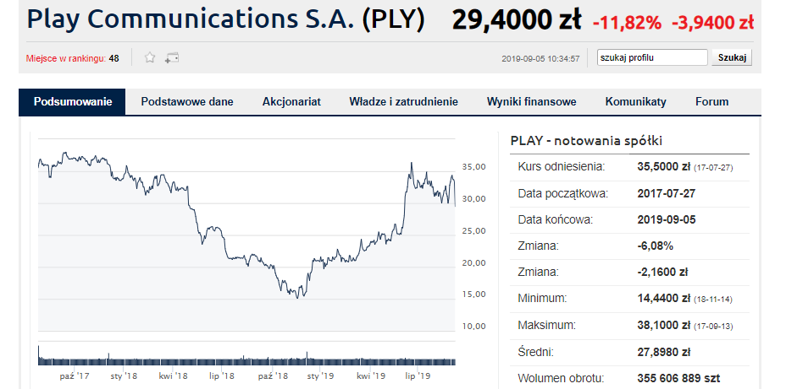Click the Minimum value 14,4400 zł row

pyautogui.click(x=630, y=299)
